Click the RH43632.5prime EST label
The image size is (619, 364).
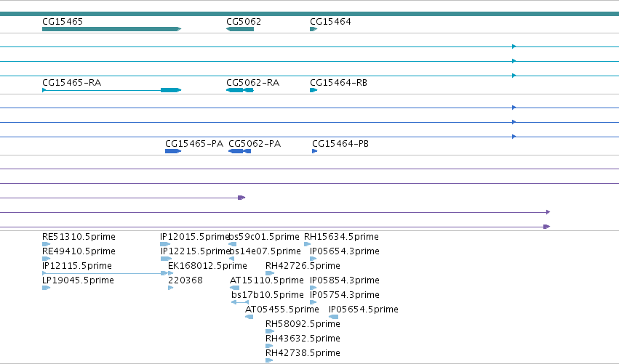point(303,339)
